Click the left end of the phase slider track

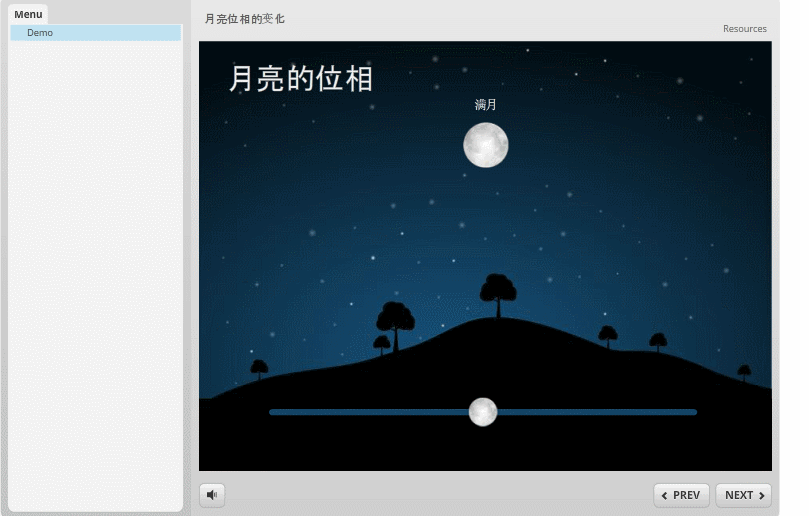(274, 412)
